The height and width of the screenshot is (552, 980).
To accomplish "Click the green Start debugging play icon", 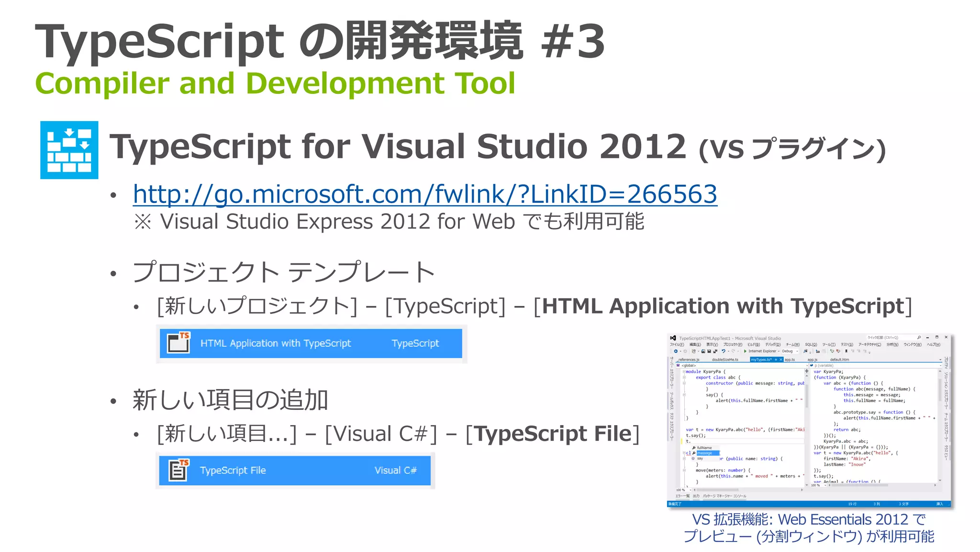I will (745, 351).
